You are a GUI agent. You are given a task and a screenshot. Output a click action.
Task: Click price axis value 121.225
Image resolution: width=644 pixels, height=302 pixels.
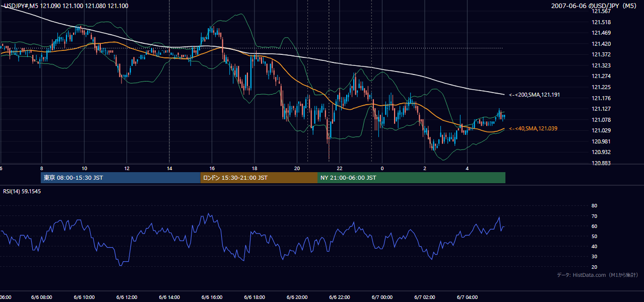coord(601,87)
